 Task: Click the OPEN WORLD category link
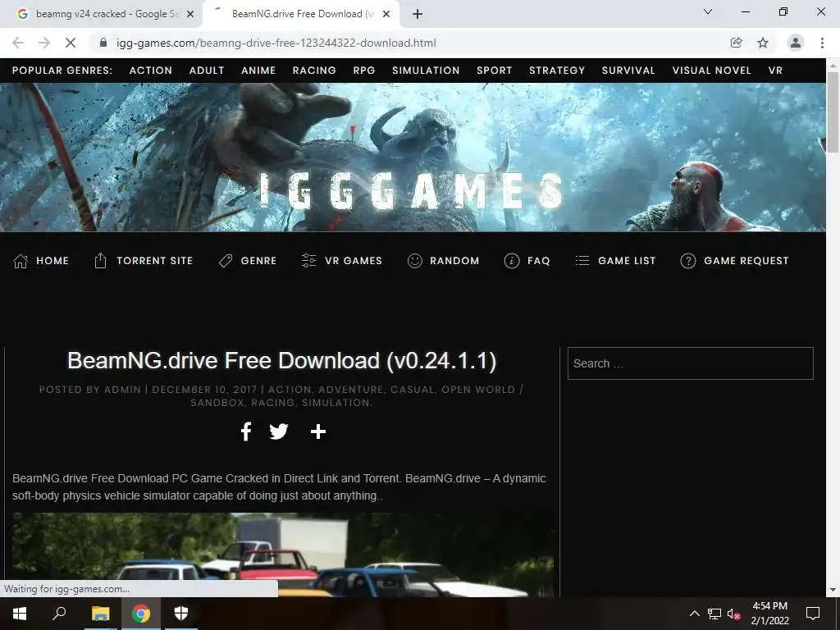(478, 390)
